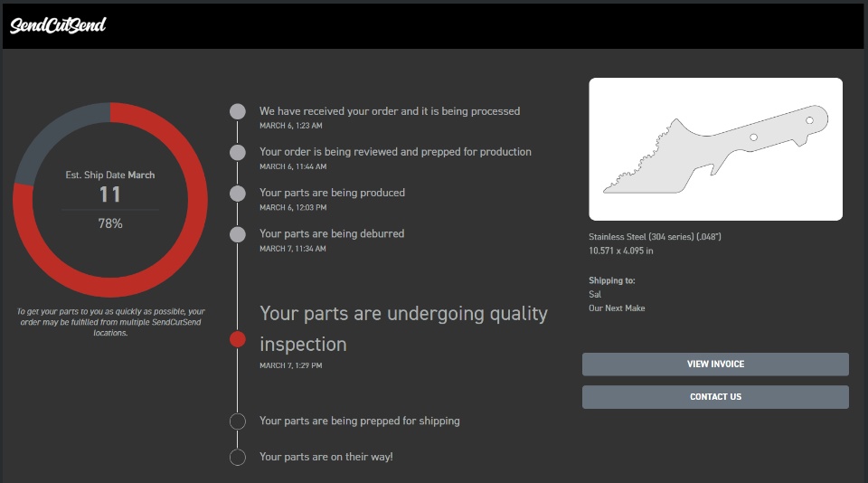The width and height of the screenshot is (868, 483).
Task: Click the reviewed and prepped timeline dot
Action: (238, 152)
